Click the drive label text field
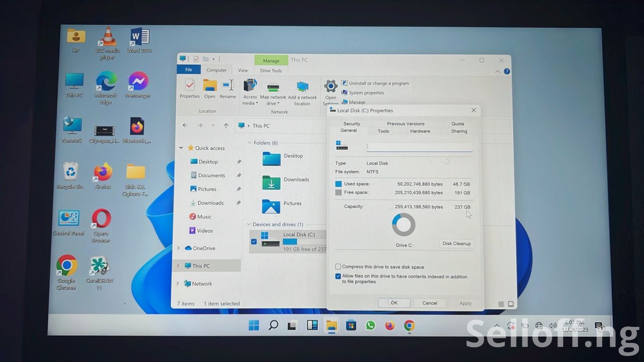 419,146
